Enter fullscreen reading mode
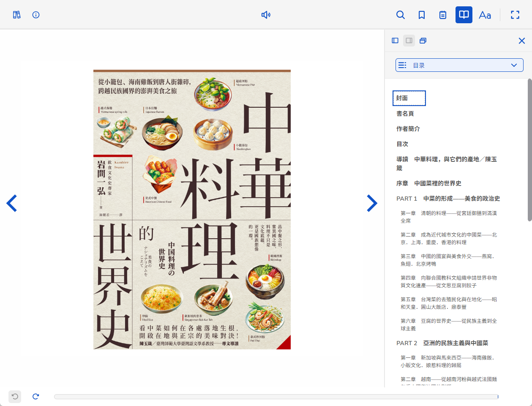Viewport: 532px width, 406px height. pos(515,15)
